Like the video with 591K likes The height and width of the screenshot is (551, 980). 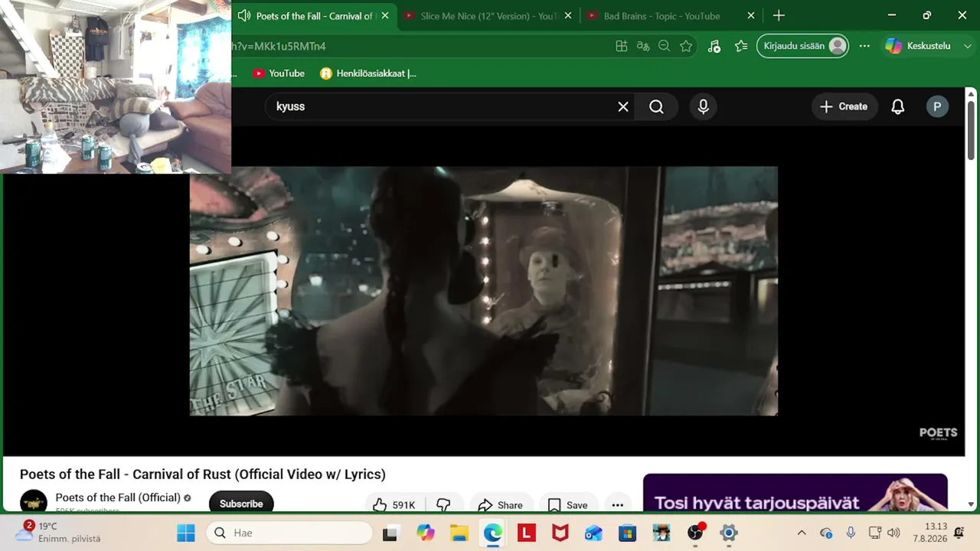click(394, 504)
